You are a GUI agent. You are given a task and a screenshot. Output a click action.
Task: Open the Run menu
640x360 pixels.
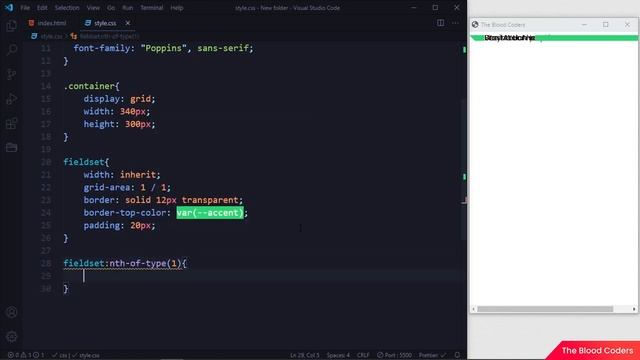click(x=128, y=8)
